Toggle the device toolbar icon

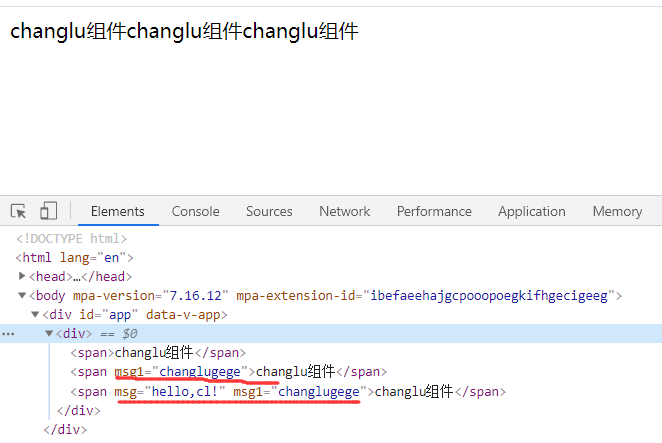[49, 211]
